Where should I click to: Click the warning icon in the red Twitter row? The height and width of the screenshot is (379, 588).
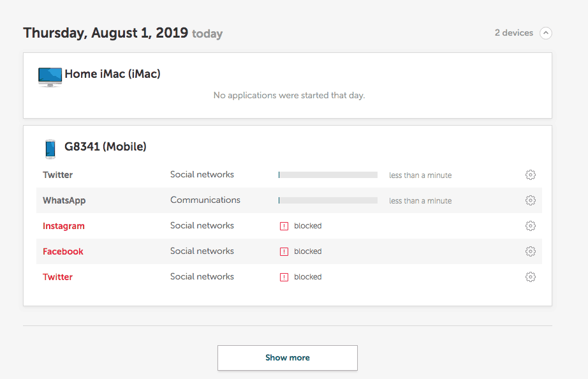click(x=284, y=277)
